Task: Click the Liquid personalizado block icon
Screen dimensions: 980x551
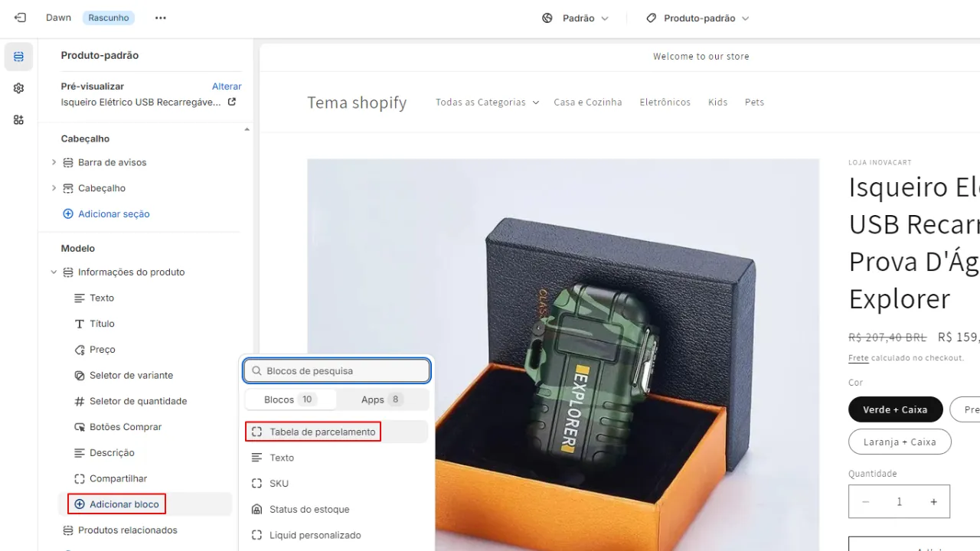Action: tap(257, 535)
